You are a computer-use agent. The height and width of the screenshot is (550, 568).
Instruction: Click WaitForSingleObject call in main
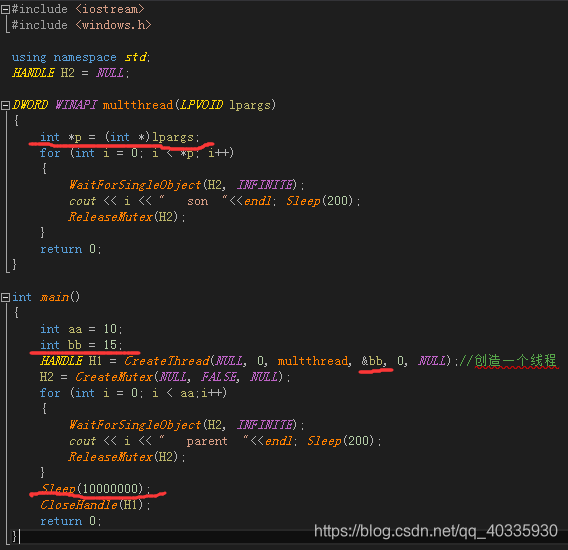[x=187, y=425]
